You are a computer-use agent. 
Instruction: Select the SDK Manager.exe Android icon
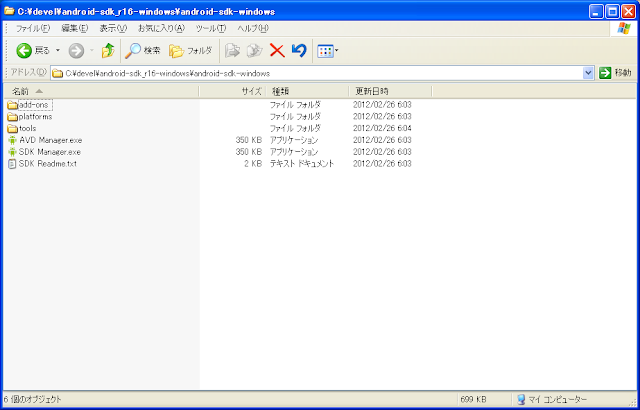click(x=12, y=152)
